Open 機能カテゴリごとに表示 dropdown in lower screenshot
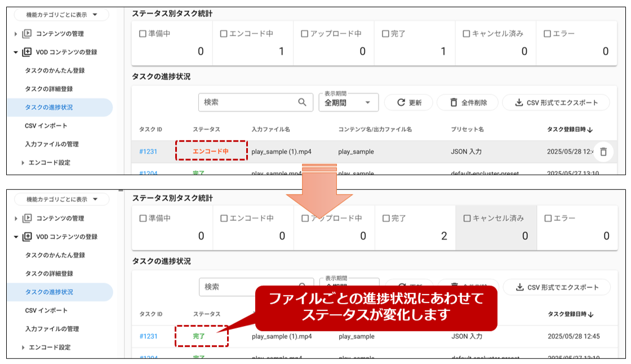This screenshot has width=631, height=364. [61, 199]
